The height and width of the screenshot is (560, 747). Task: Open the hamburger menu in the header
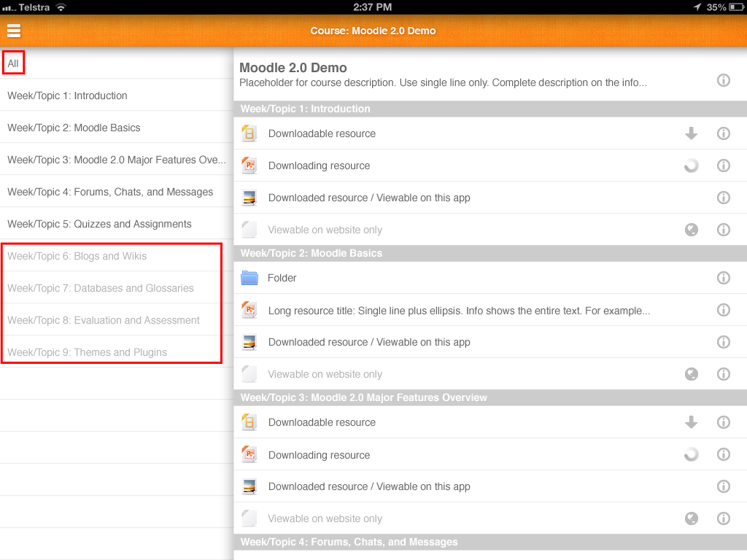click(14, 31)
